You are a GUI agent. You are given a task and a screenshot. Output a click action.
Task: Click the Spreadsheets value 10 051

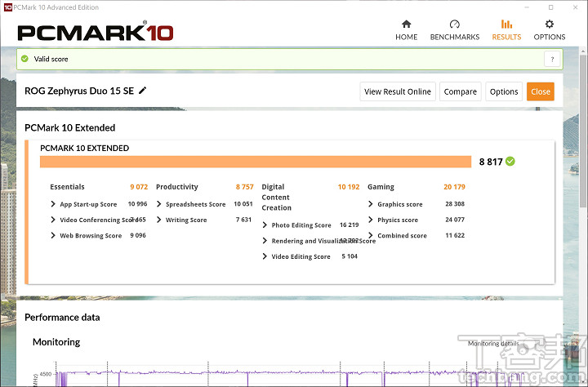point(243,203)
